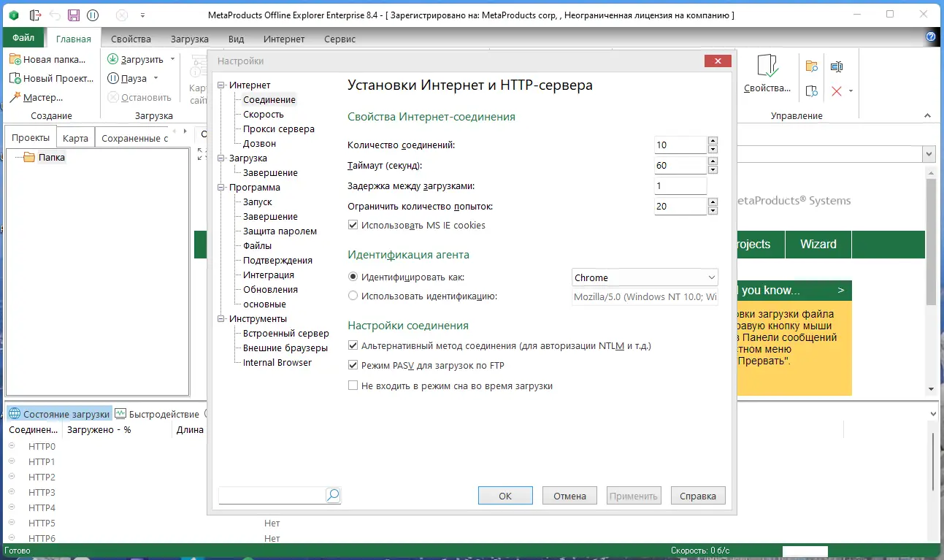Open the address bar dropdown in main window
Image resolution: width=944 pixels, height=560 pixels.
coord(929,154)
